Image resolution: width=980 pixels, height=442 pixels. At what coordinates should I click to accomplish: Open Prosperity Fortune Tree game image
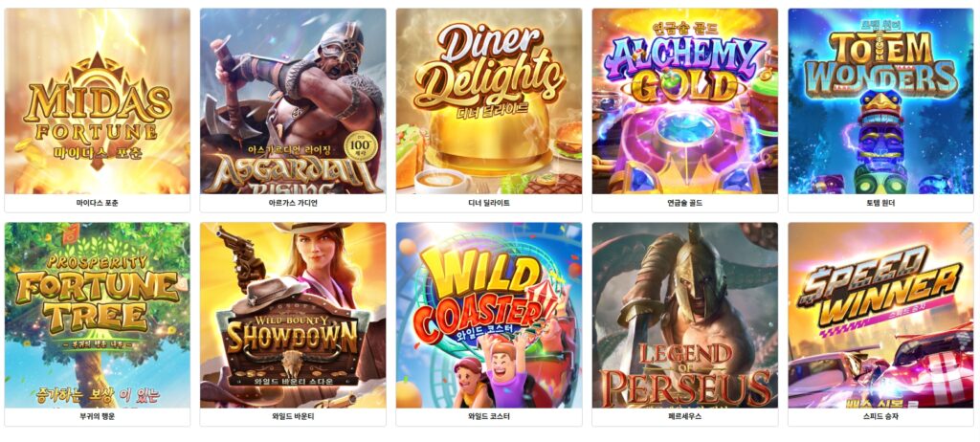point(97,315)
